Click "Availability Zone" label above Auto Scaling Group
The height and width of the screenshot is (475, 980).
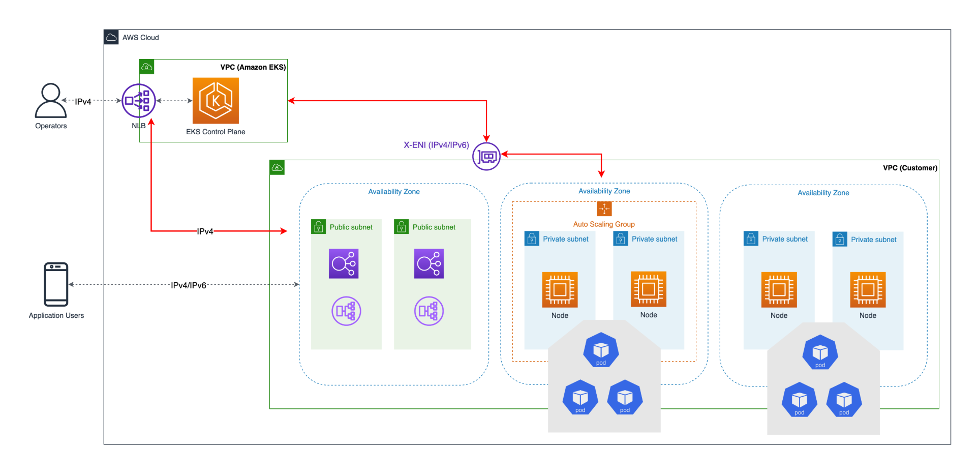coord(604,191)
